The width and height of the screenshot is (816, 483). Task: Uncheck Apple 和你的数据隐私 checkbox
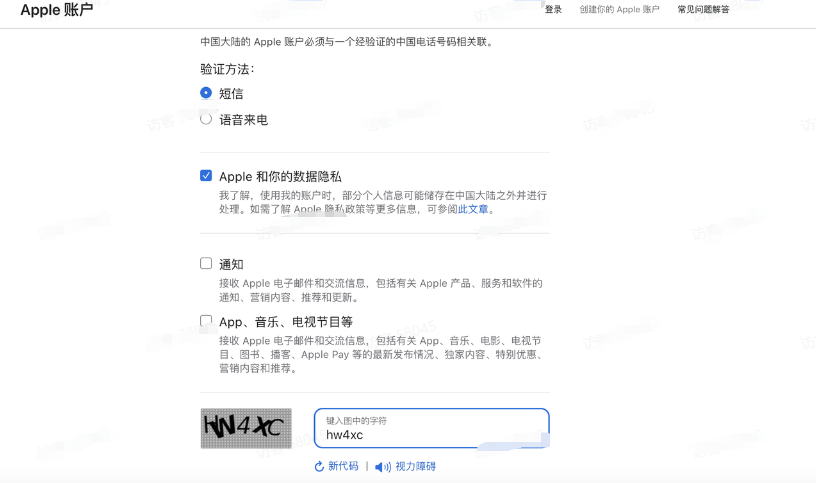(206, 175)
